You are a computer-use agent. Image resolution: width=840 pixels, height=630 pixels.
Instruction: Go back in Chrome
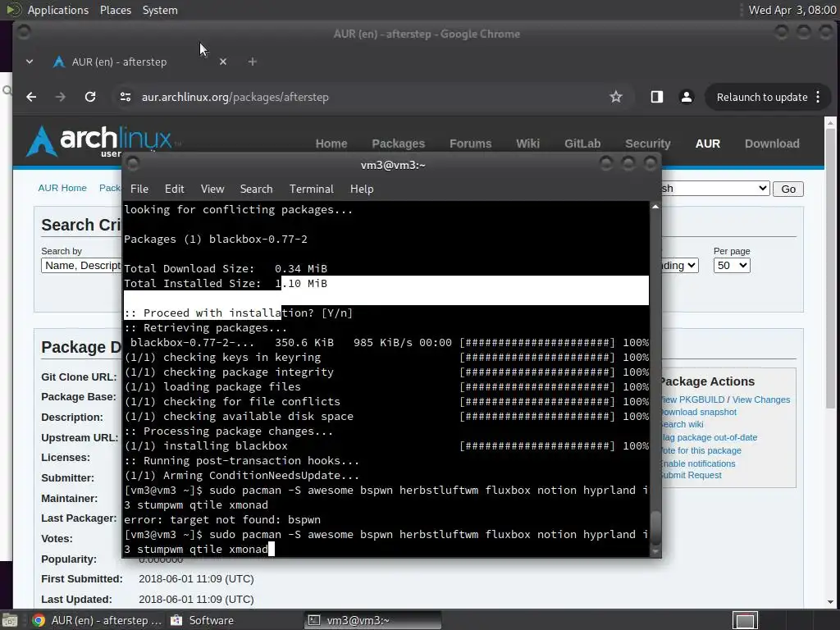[31, 97]
